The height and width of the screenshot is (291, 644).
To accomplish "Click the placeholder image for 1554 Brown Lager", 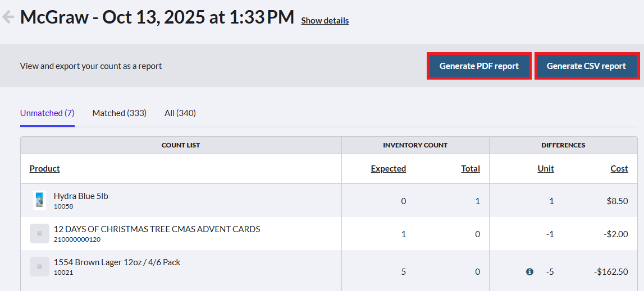I will coord(39,266).
